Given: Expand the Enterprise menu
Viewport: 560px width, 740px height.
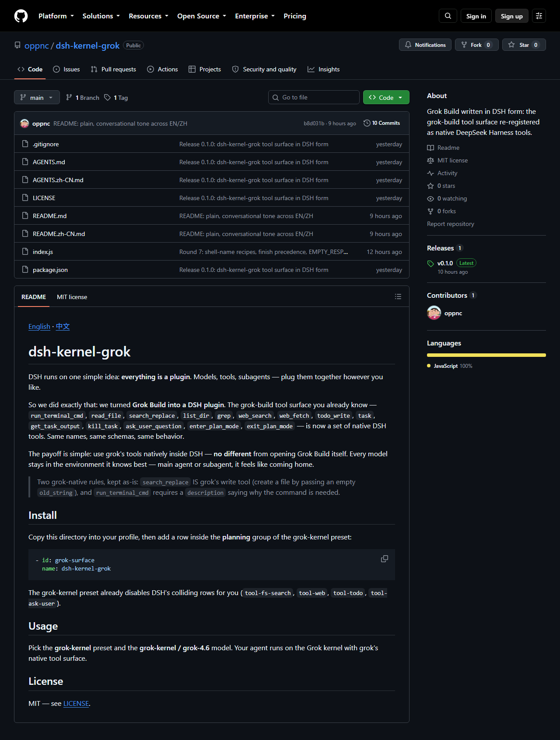Looking at the screenshot, I should click(x=255, y=16).
